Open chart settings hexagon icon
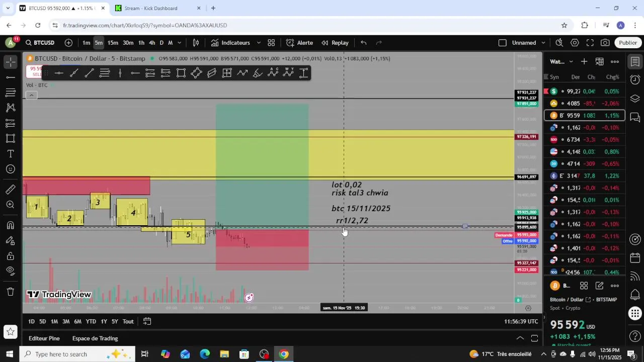The height and width of the screenshot is (362, 644). (x=575, y=43)
